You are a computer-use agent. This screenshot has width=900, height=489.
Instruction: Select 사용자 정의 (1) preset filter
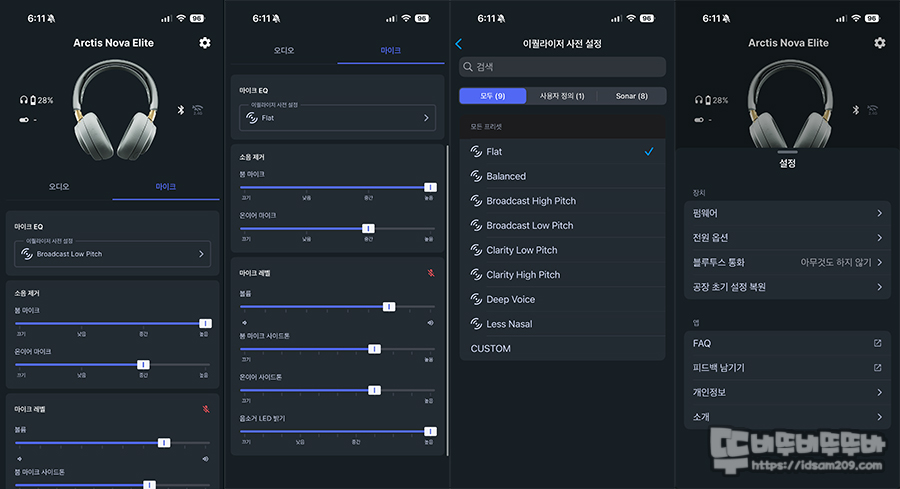(562, 96)
